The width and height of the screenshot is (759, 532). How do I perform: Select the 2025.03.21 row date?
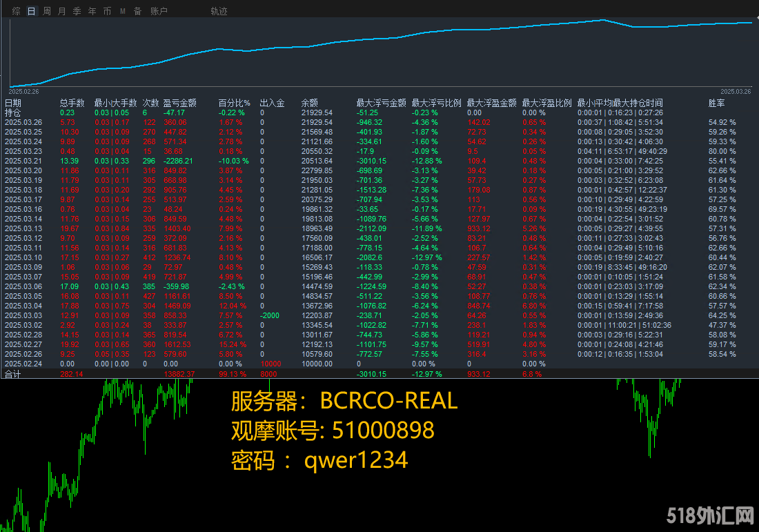[x=23, y=161]
